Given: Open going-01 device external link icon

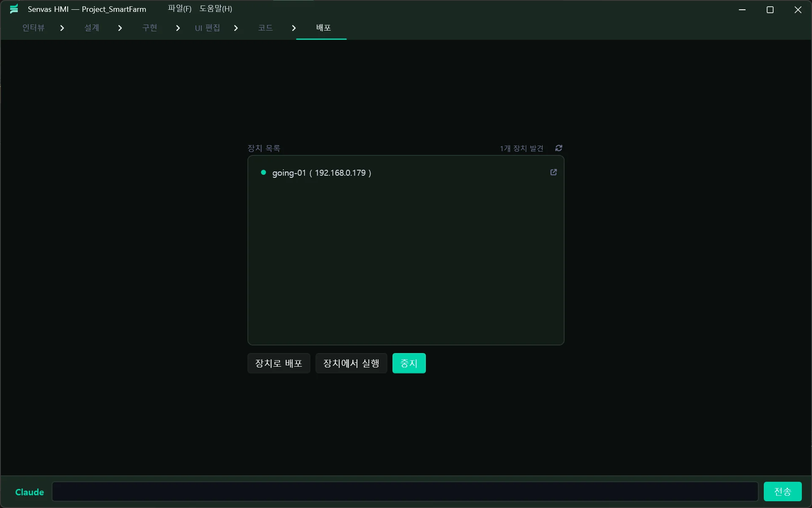Looking at the screenshot, I should point(553,172).
